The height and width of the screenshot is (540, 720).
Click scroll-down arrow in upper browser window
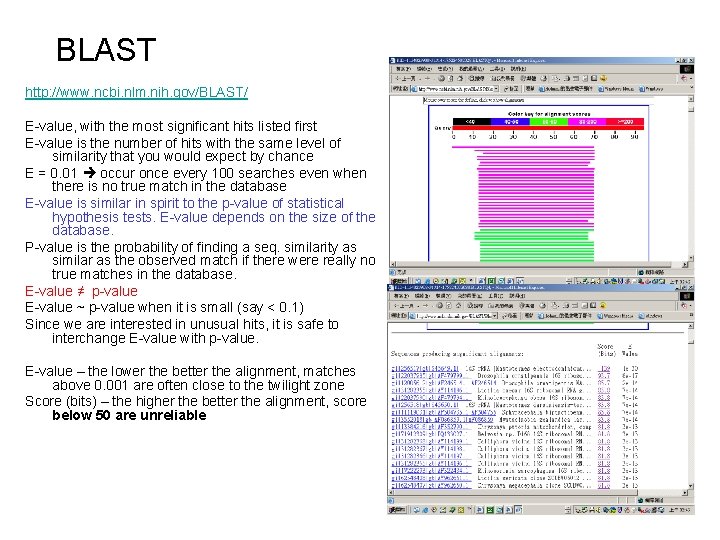(691, 259)
